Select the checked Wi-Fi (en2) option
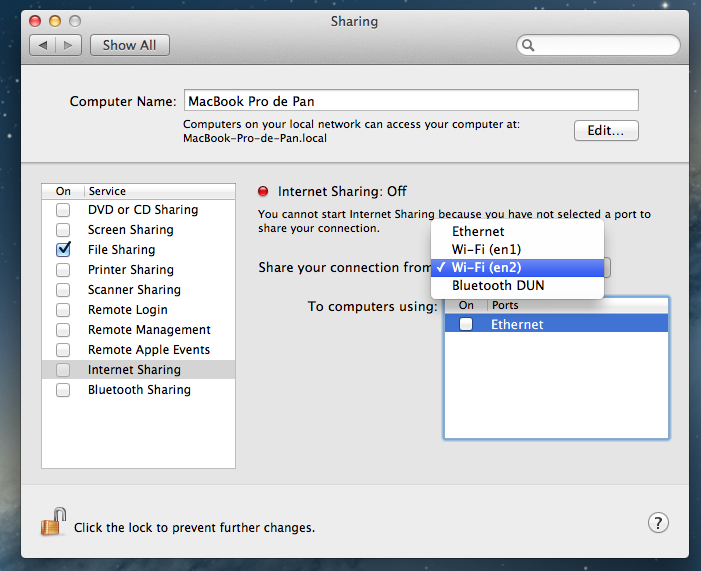The image size is (701, 571). [486, 267]
